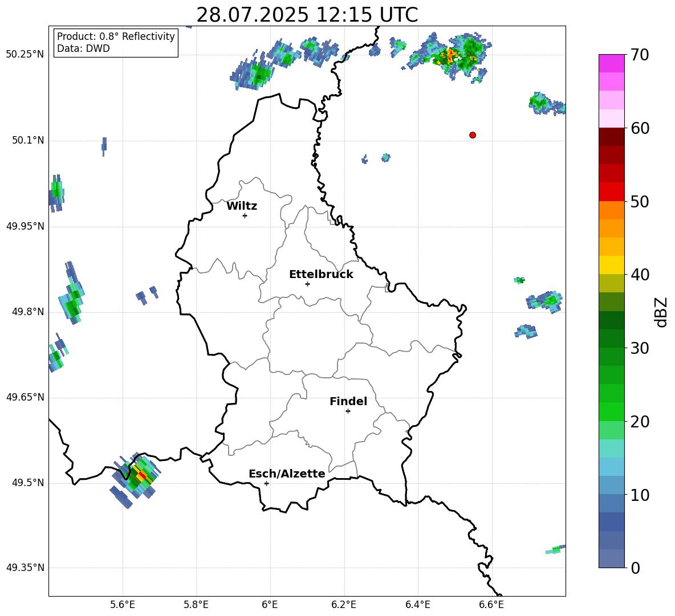Click the bright green 20 dBZ colorbar segment
The width and height of the screenshot is (675, 616).
(x=612, y=411)
